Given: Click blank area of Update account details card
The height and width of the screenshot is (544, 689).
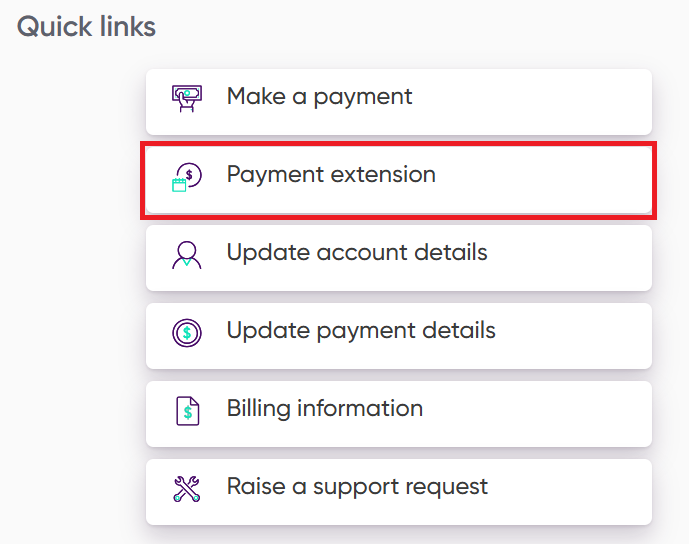Looking at the screenshot, I should pos(580,257).
